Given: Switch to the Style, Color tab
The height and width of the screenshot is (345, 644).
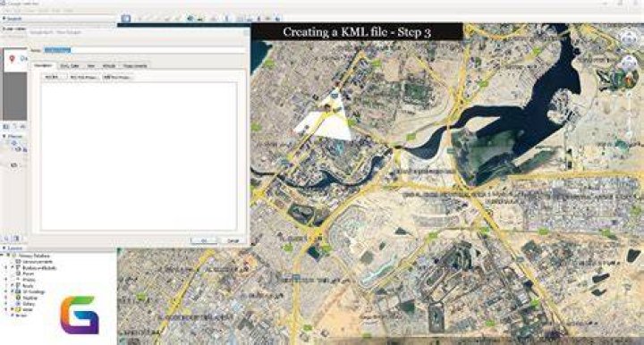Looking at the screenshot, I should [70, 65].
